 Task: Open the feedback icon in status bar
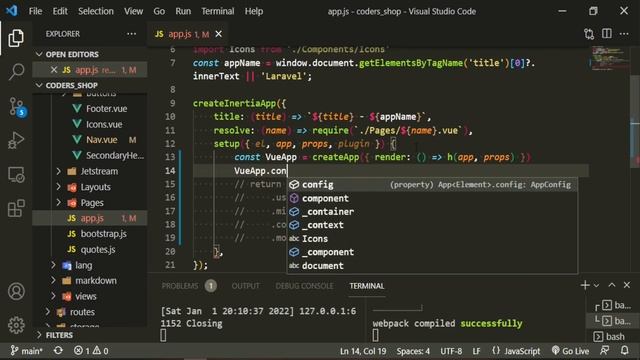point(604,351)
